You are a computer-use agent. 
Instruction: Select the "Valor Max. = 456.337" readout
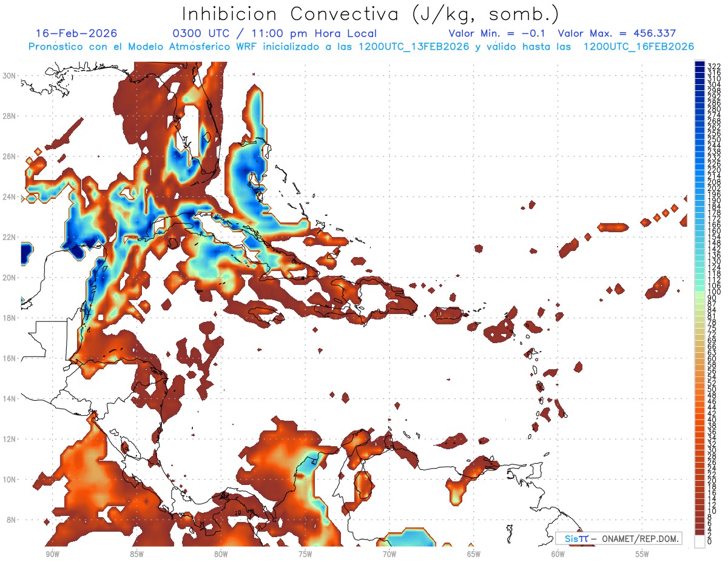(617, 33)
